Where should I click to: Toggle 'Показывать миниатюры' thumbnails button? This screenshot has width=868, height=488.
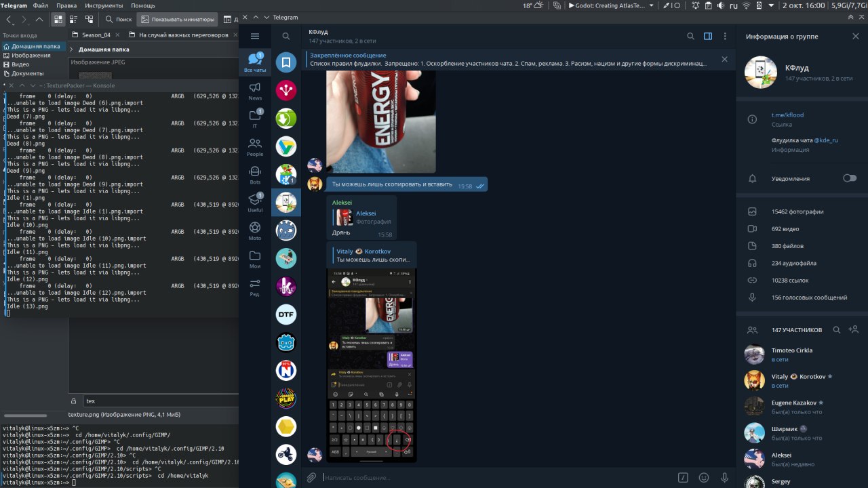178,20
